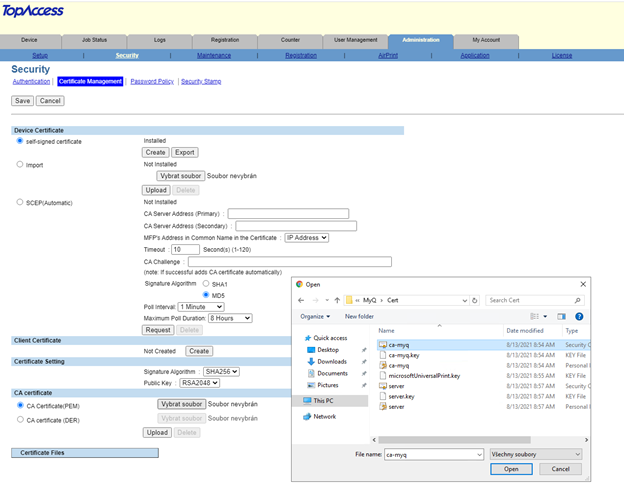Select SHA1 signature algorithm radio
Image resolution: width=624 pixels, height=500 pixels.
[207, 284]
